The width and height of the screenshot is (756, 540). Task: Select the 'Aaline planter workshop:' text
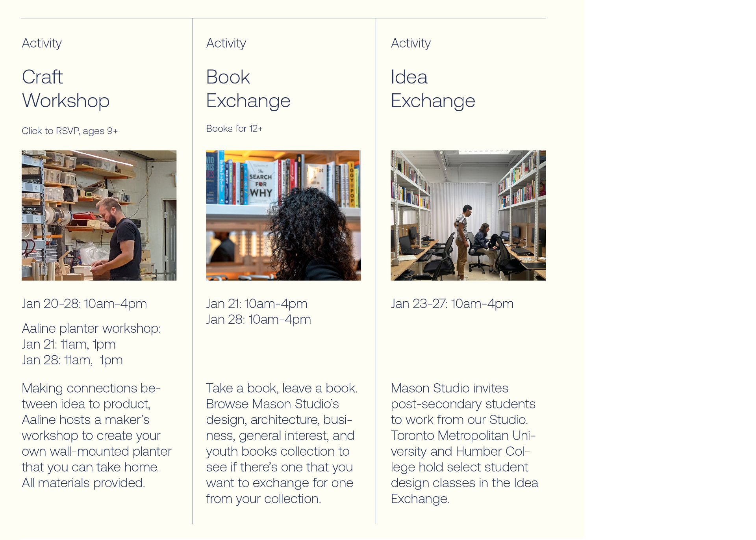click(91, 328)
